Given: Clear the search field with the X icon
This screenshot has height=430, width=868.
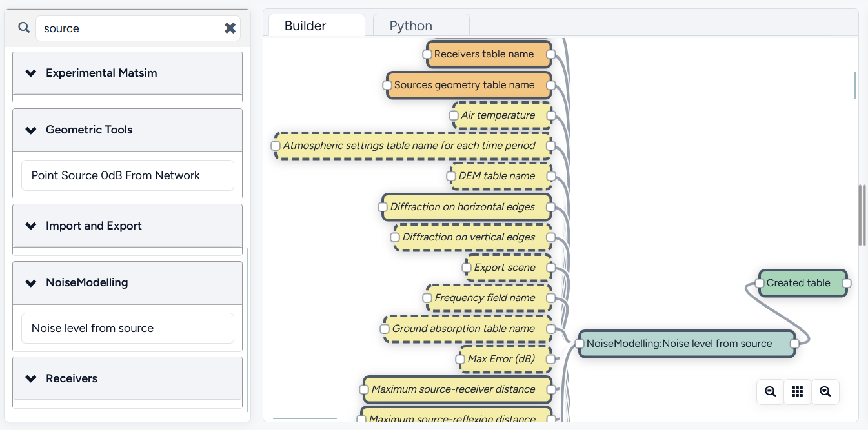Looking at the screenshot, I should click(x=230, y=28).
